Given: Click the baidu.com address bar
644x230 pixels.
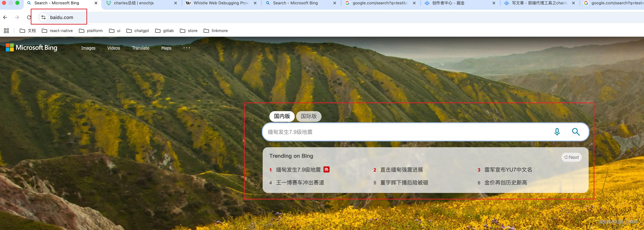Looking at the screenshot, I should click(x=62, y=18).
